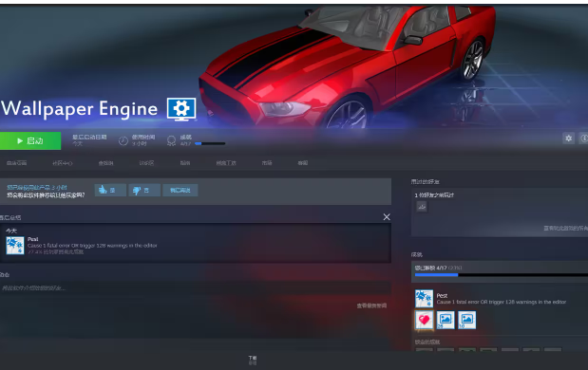
Task: Click the friend avatar under 玩过的好友
Action: 422,207
